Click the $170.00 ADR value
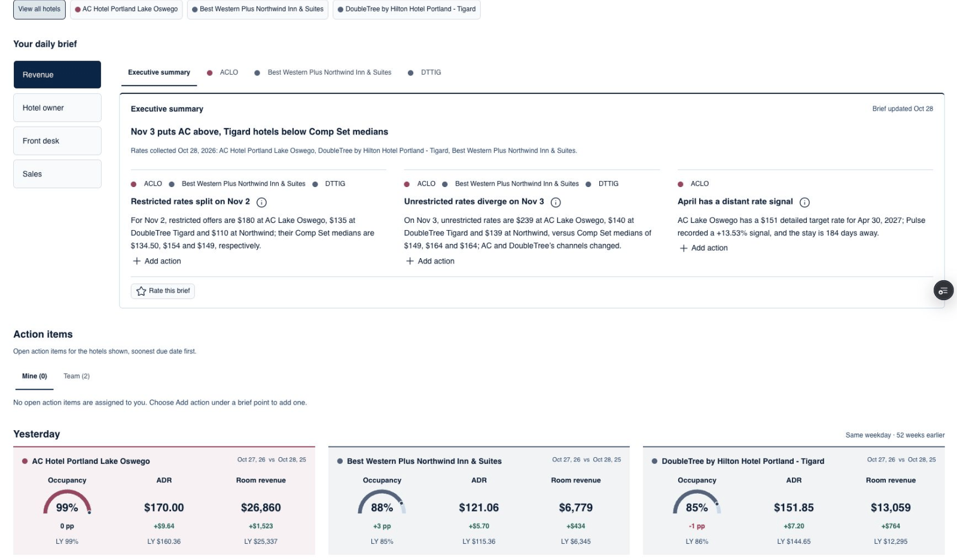957x560 pixels. pyautogui.click(x=164, y=508)
